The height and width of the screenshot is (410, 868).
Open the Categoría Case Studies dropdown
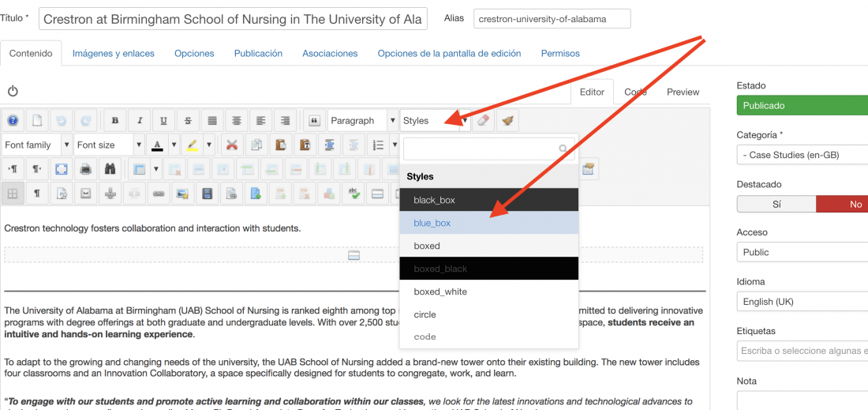point(803,155)
